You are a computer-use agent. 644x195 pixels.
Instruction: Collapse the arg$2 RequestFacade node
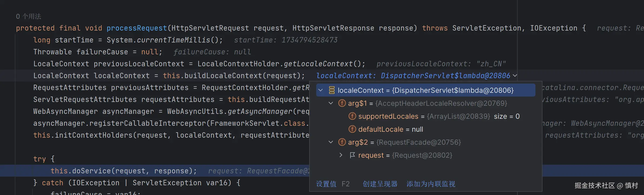331,142
